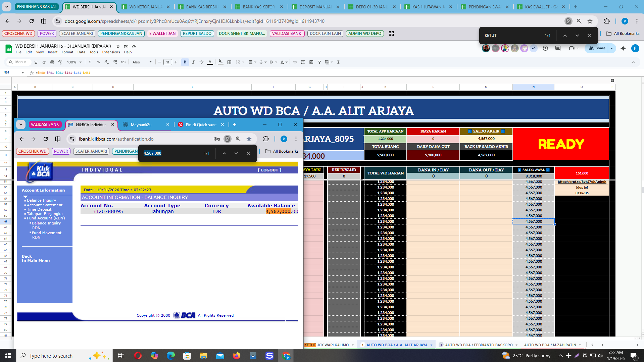This screenshot has width=644, height=362.
Task: Open the File menu in Sheets
Action: coord(18,52)
